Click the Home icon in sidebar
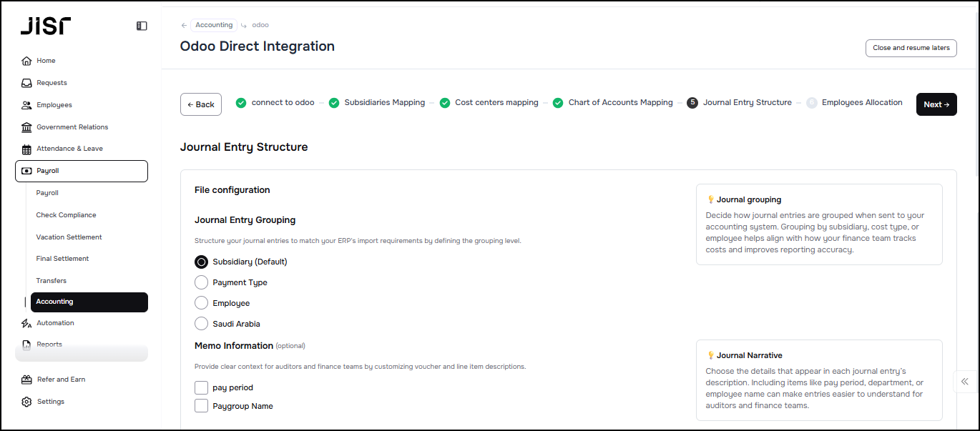Screen dimensions: 980x431 coord(26,61)
